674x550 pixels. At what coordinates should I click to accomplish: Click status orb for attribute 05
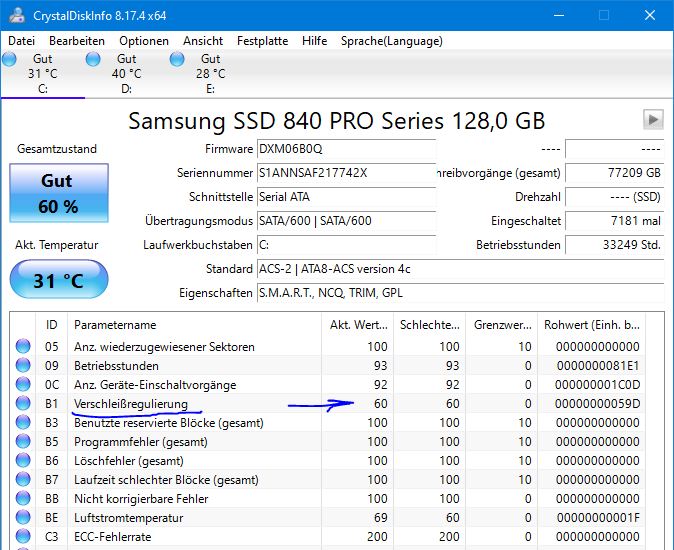click(x=23, y=346)
